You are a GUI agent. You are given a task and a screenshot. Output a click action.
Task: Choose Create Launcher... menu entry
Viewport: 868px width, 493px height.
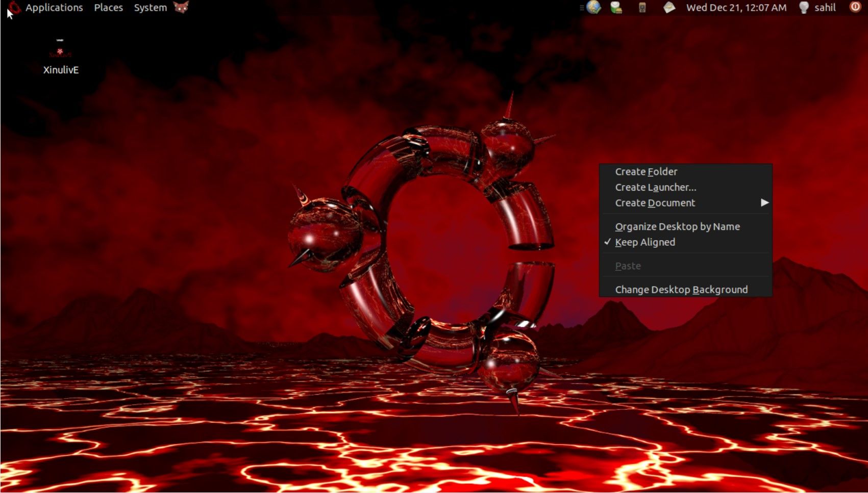pos(655,188)
